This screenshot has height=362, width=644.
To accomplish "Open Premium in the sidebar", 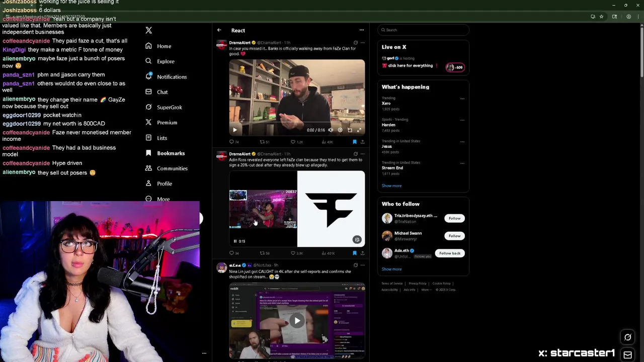I will tap(167, 123).
